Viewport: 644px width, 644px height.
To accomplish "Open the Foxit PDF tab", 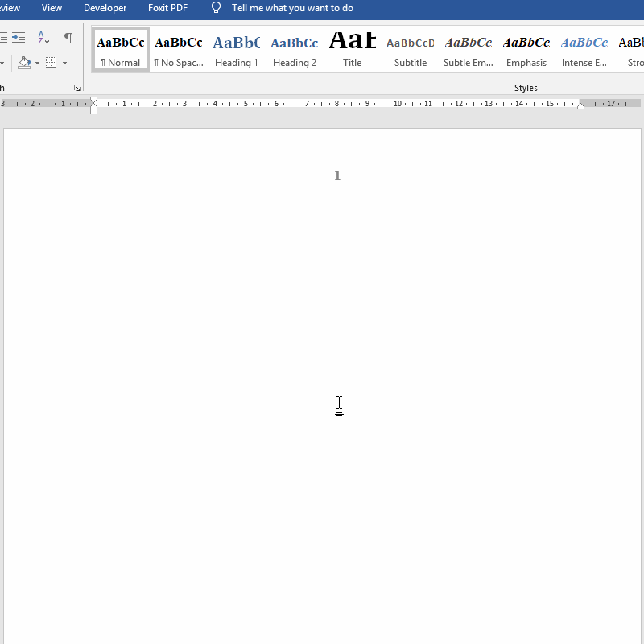I will tap(167, 8).
